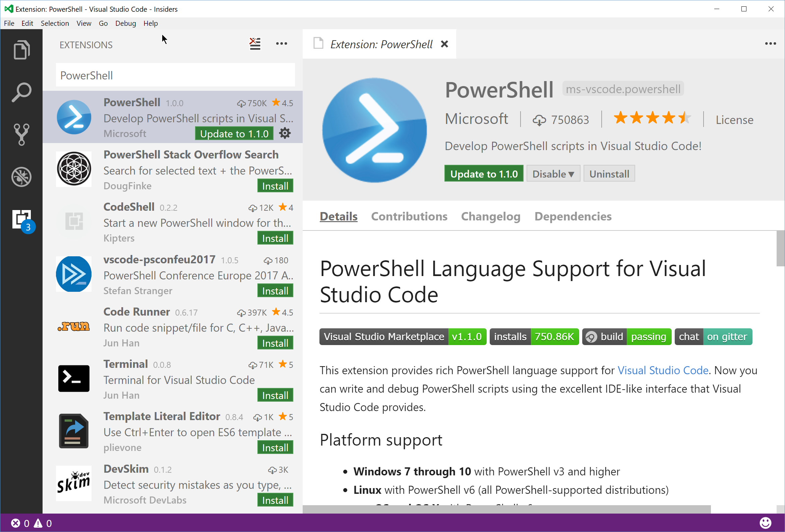The width and height of the screenshot is (785, 532).
Task: Install the DevSkim extension
Action: point(275,500)
